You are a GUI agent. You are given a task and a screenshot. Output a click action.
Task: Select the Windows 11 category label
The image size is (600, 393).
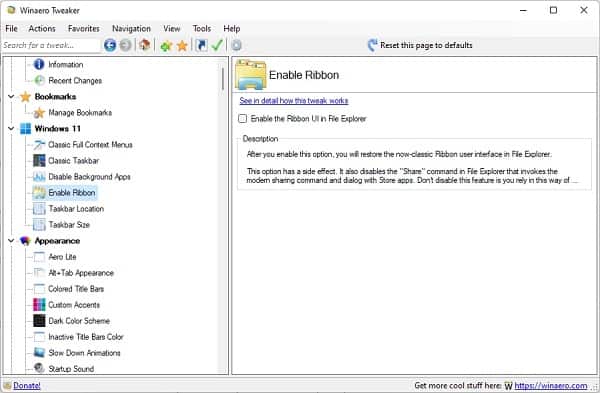(x=57, y=129)
